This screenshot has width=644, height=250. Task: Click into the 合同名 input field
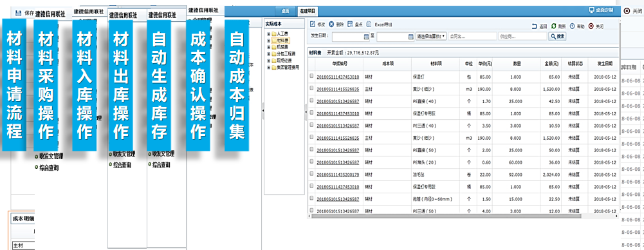pyautogui.click(x=473, y=36)
